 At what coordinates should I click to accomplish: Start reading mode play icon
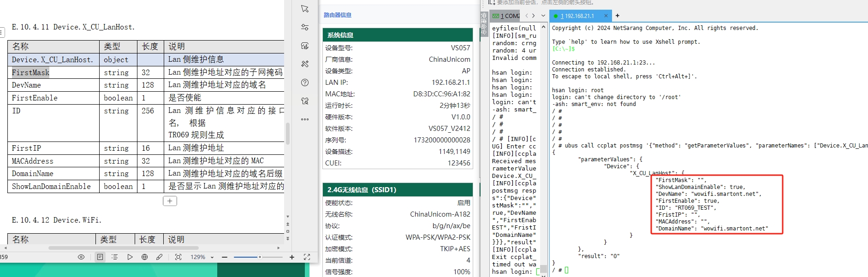[x=130, y=257]
